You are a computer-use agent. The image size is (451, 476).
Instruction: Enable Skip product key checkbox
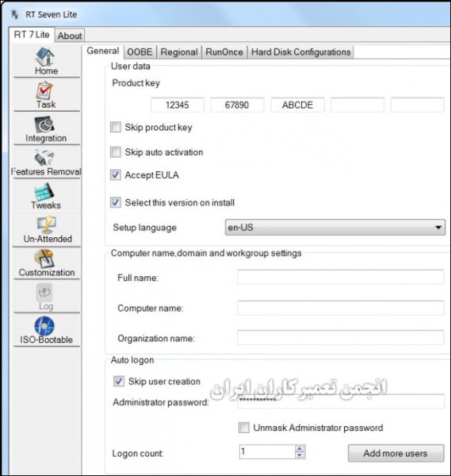pyautogui.click(x=116, y=127)
